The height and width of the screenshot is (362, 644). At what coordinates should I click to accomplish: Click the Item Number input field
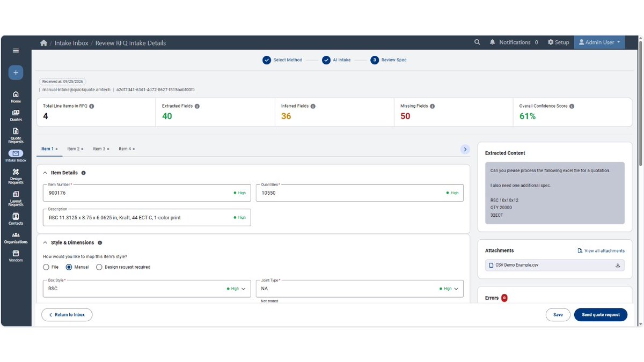click(x=147, y=193)
